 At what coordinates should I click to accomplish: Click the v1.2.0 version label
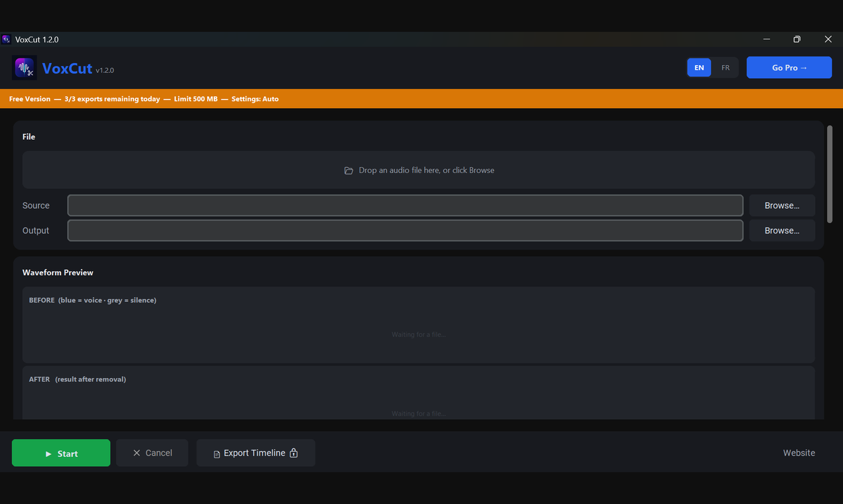coord(105,70)
